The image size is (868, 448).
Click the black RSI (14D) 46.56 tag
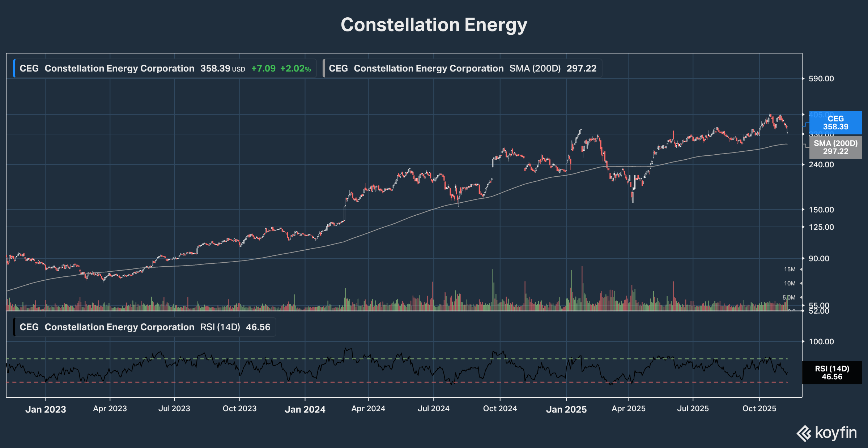pyautogui.click(x=832, y=372)
